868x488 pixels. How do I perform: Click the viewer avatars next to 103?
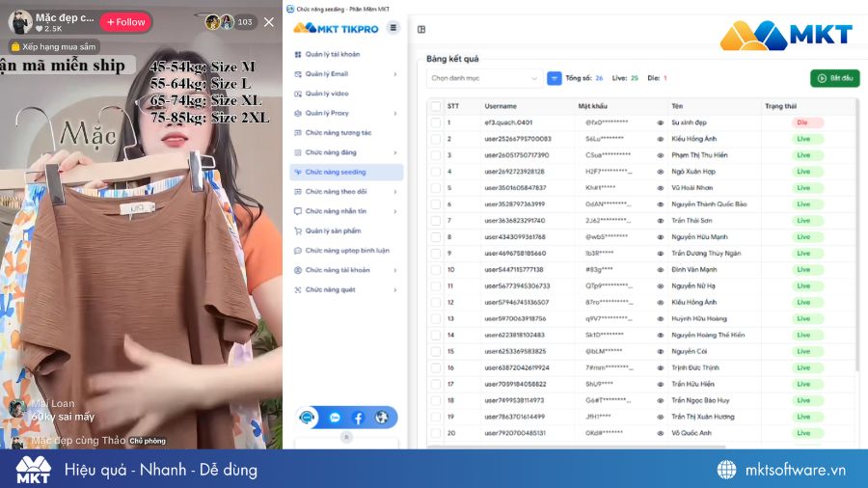[x=220, y=22]
